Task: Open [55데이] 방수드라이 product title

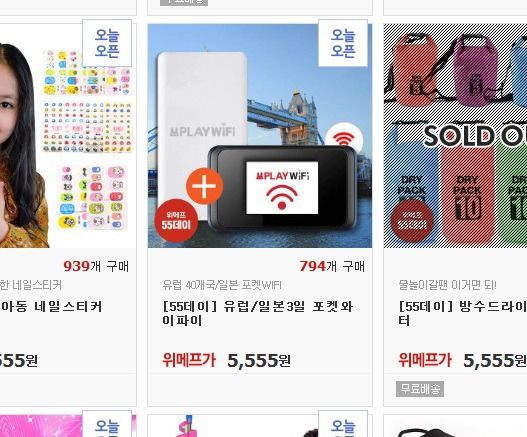Action: (462, 313)
